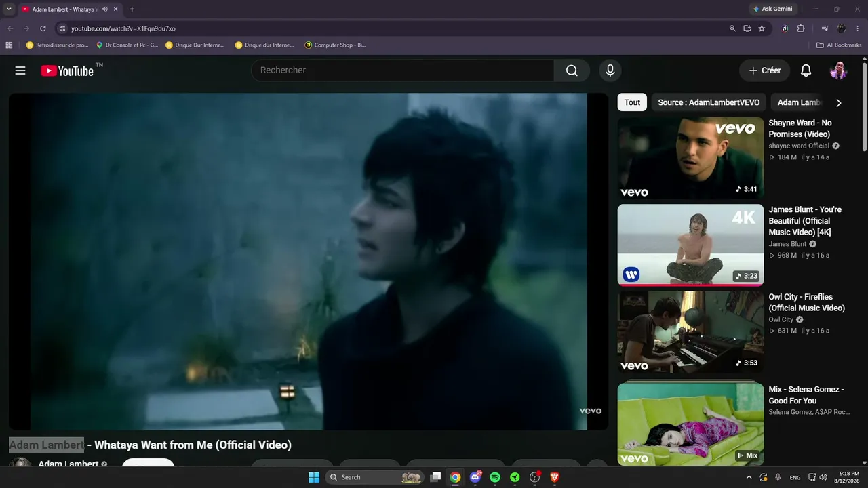Open the zoom control in address bar
This screenshot has height=488, width=868.
pyautogui.click(x=732, y=28)
